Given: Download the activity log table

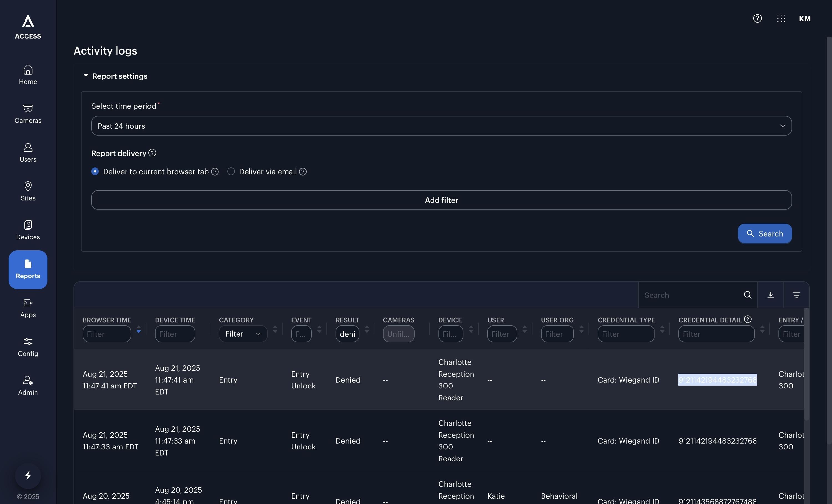Looking at the screenshot, I should pos(770,295).
